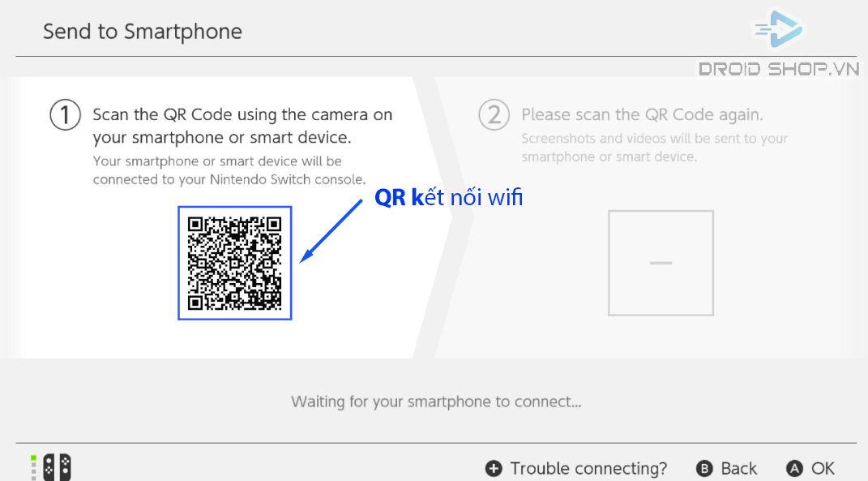Click the Joy-Con controller icon
The width and height of the screenshot is (868, 481).
click(57, 467)
